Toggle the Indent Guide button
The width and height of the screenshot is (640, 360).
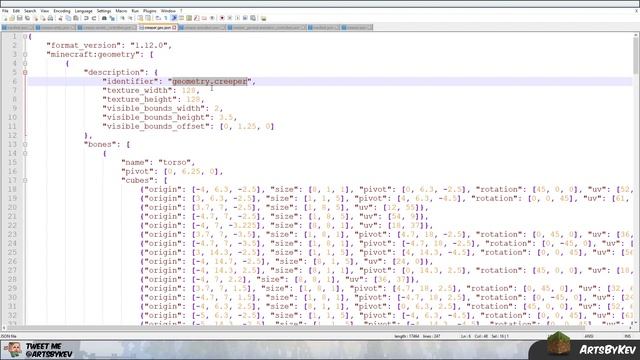pyautogui.click(x=174, y=18)
